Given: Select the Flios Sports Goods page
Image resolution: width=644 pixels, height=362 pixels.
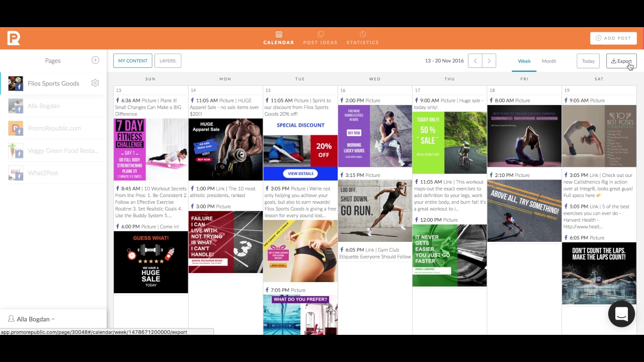Looking at the screenshot, I should (x=53, y=83).
